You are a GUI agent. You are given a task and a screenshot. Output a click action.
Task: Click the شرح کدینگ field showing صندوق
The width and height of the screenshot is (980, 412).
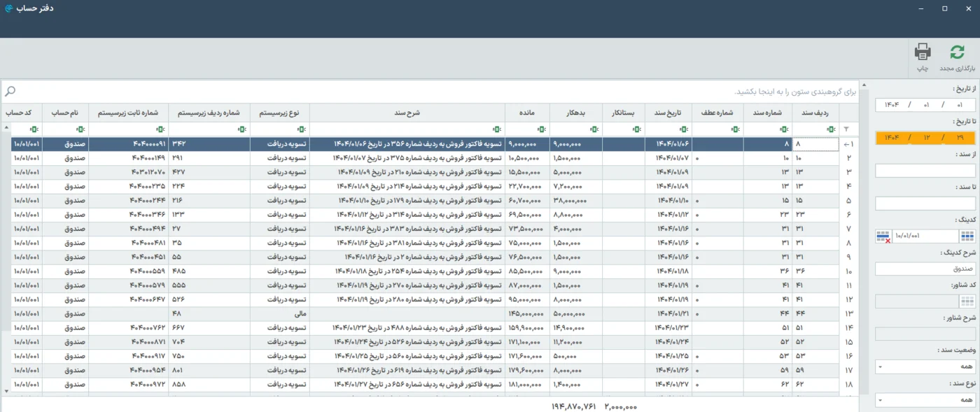925,269
